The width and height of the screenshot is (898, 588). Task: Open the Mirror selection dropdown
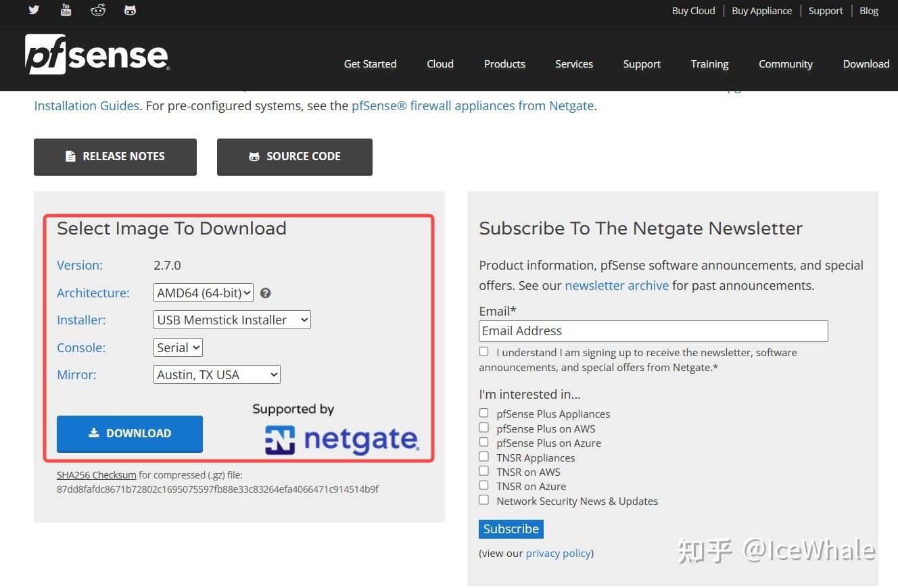216,374
